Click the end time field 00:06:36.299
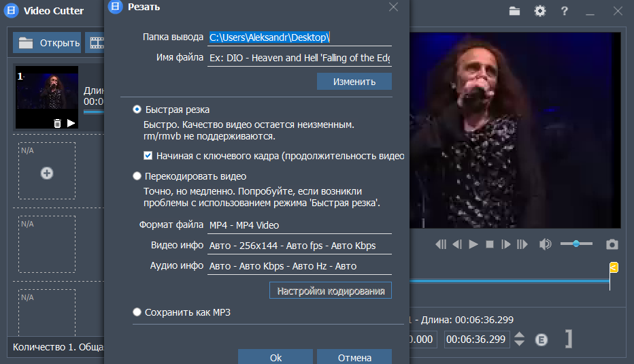Viewport: 634px width, 364px height. 477,340
